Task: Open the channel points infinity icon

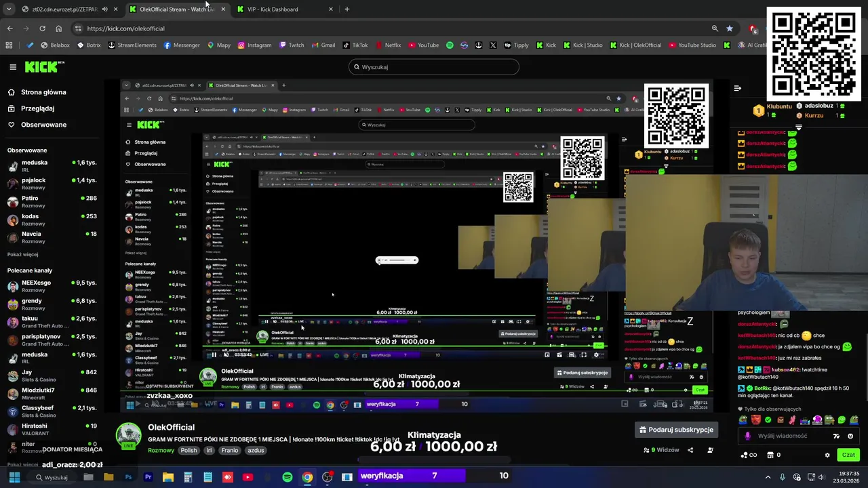Action: click(749, 455)
